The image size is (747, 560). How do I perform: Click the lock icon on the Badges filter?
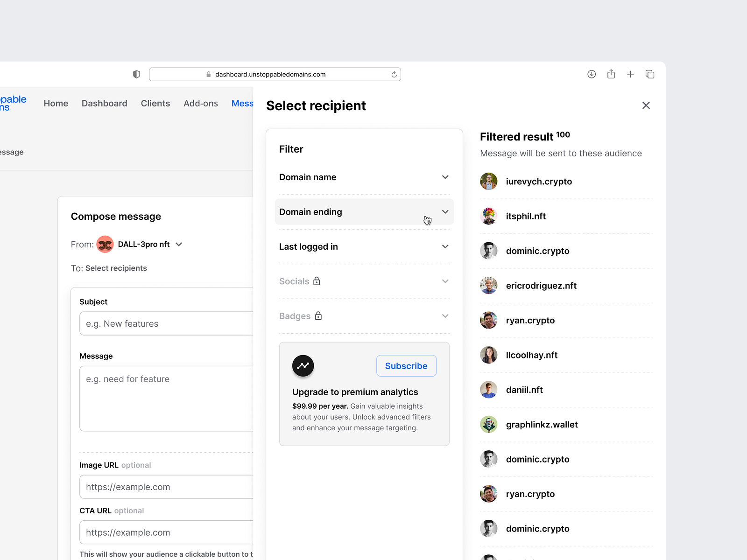(318, 316)
